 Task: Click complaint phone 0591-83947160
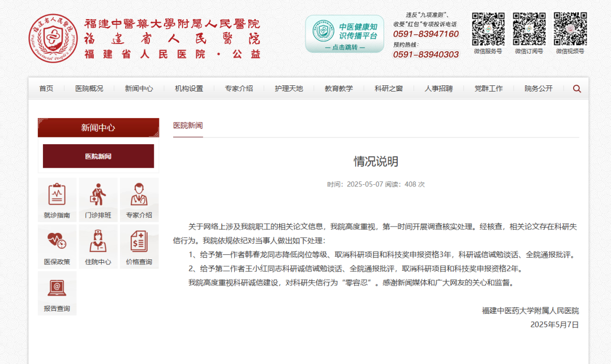point(426,34)
